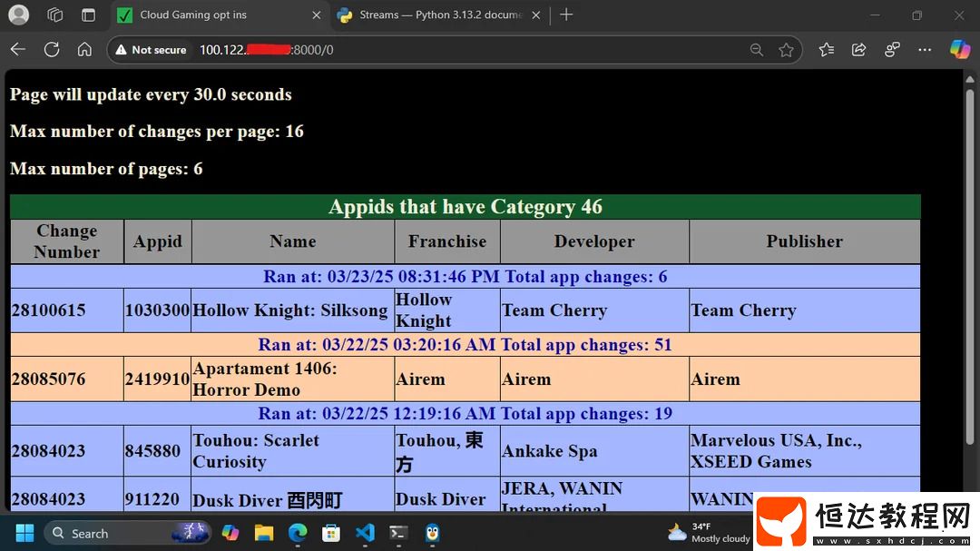Select the Ran at 03:20:16 AM row
This screenshot has width=980, height=551.
coord(465,345)
